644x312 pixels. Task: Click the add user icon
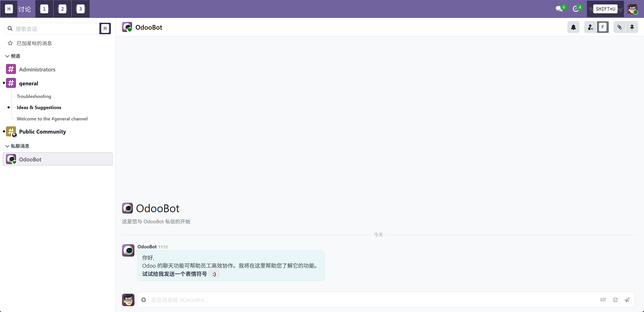(x=590, y=27)
